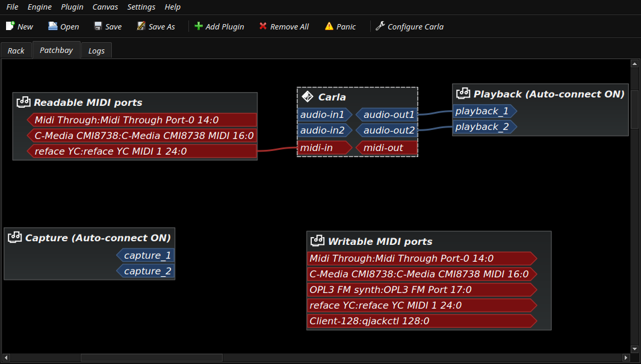Switch to the Logs tab

96,51
